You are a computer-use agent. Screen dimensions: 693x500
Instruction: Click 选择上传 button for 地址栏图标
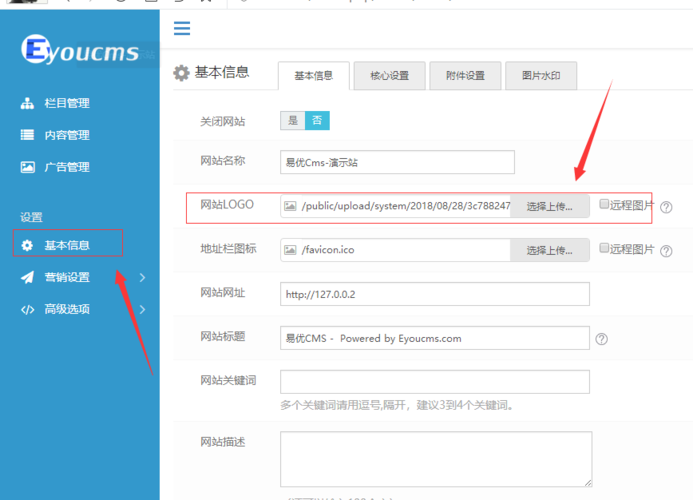pos(549,250)
